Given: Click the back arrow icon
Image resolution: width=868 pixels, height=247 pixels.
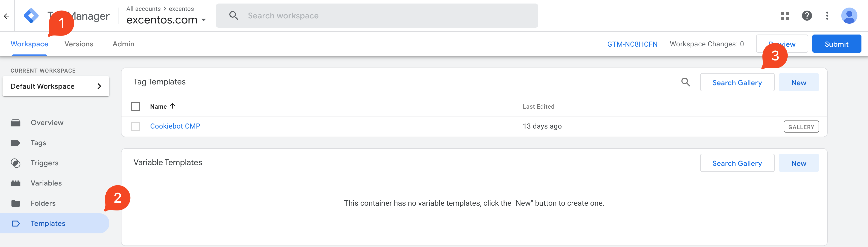Looking at the screenshot, I should 7,16.
